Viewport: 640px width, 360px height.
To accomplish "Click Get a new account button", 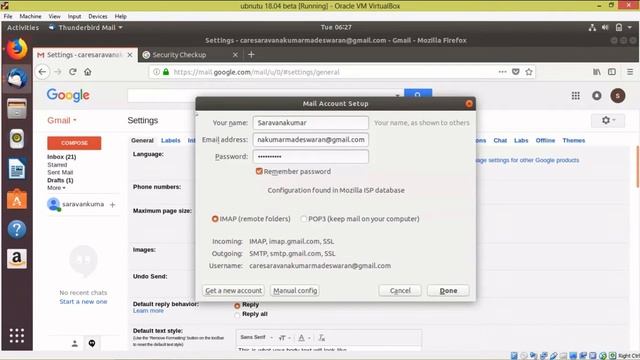I will 233,291.
